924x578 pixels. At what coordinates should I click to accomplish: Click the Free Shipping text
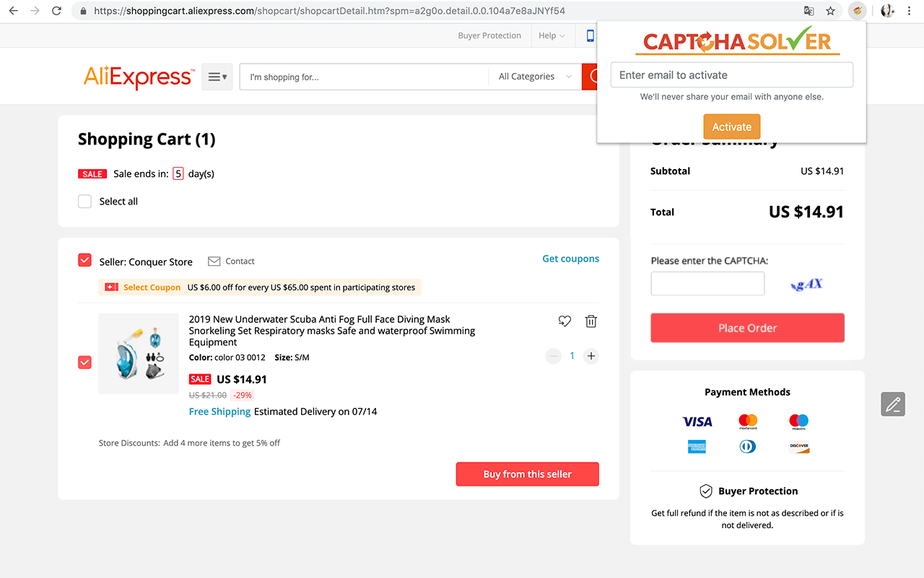pos(219,412)
